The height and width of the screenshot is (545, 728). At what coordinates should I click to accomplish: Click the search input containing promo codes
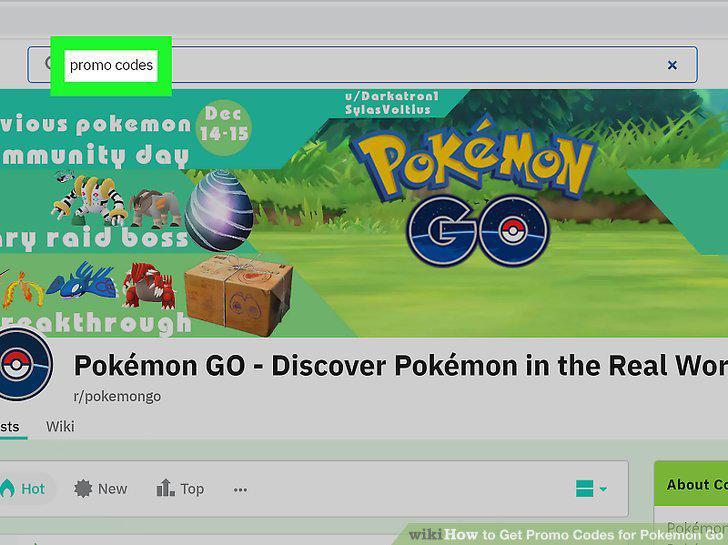pyautogui.click(x=362, y=65)
